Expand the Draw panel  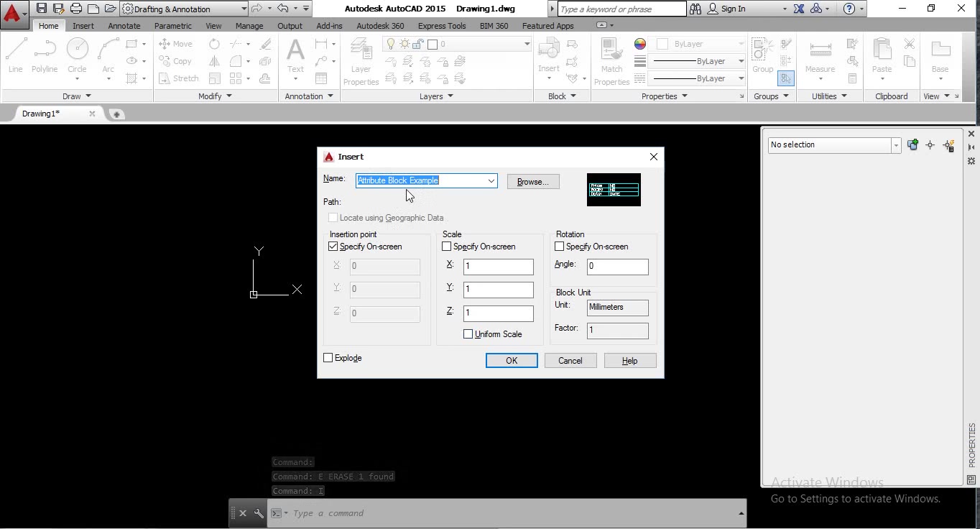[76, 96]
